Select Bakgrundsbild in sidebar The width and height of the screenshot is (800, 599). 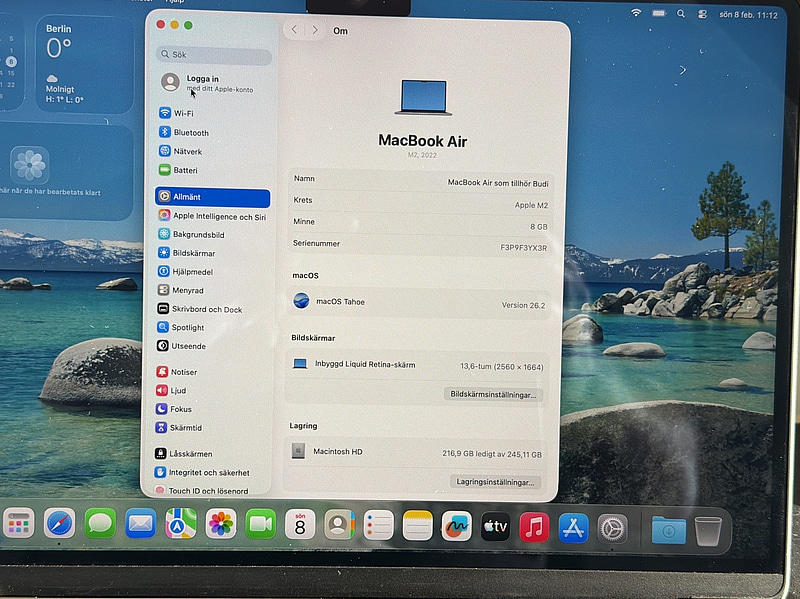(x=198, y=234)
